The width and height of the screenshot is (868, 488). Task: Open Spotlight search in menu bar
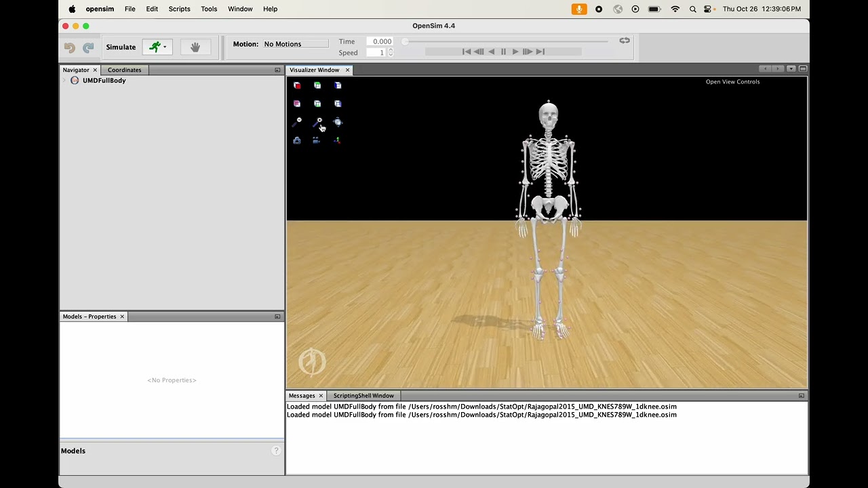pyautogui.click(x=692, y=9)
